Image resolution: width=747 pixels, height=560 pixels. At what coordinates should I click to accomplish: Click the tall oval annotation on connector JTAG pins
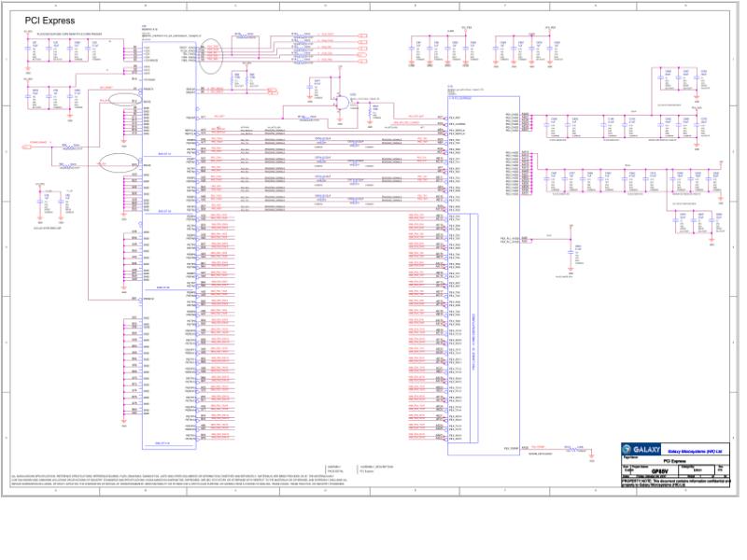tap(210, 56)
